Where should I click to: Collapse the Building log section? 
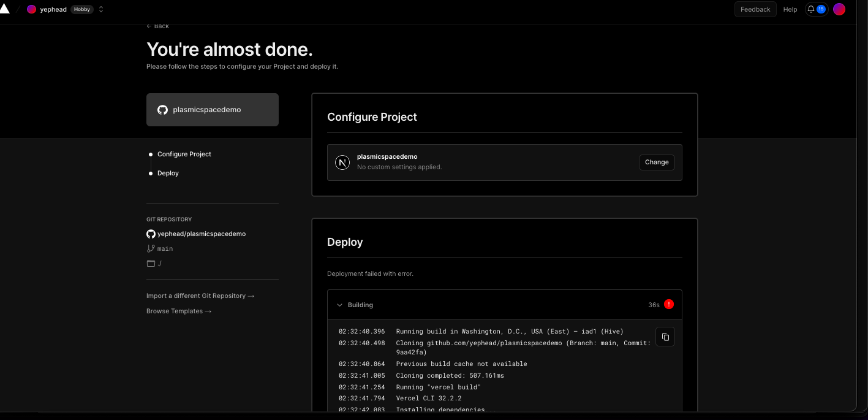[x=340, y=305]
